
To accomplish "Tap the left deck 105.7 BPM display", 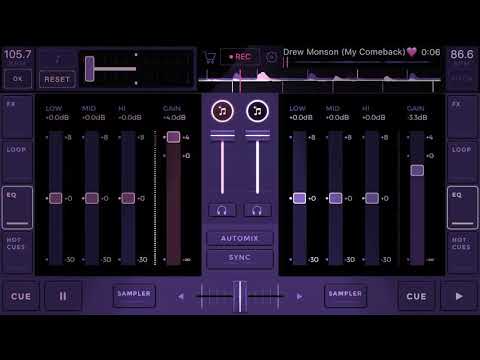I will click(x=18, y=56).
